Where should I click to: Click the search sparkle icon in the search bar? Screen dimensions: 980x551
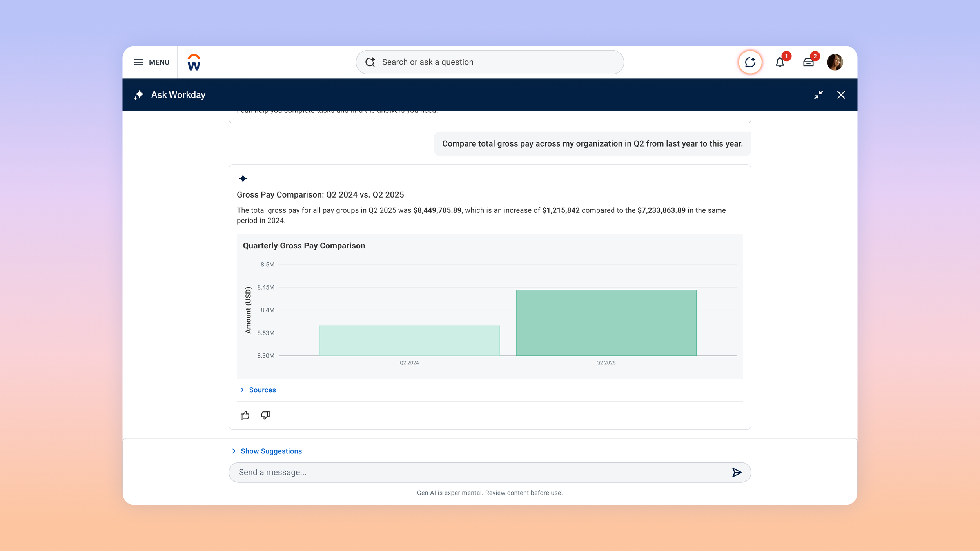coord(370,62)
